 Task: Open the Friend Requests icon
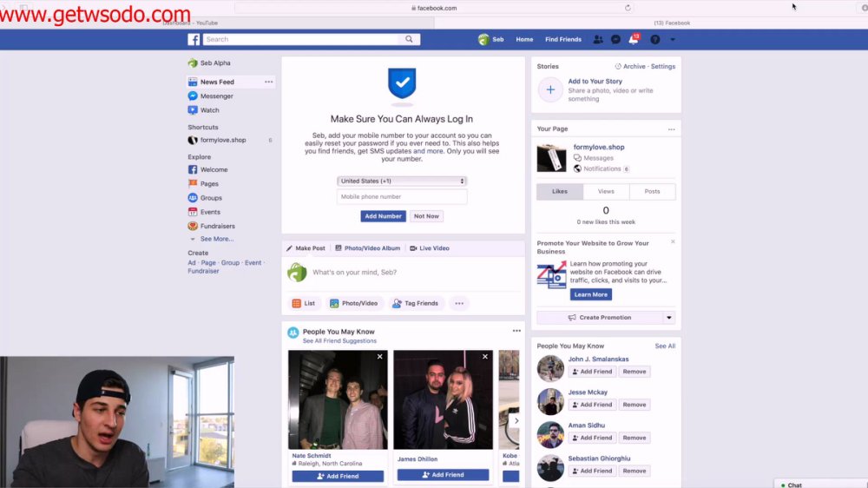pyautogui.click(x=598, y=39)
